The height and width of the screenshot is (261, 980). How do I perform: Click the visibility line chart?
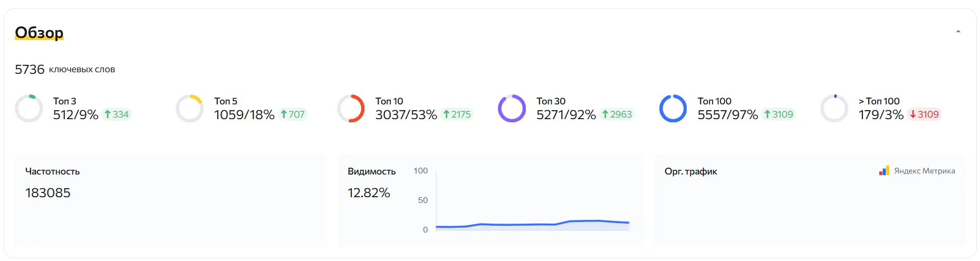(x=533, y=224)
